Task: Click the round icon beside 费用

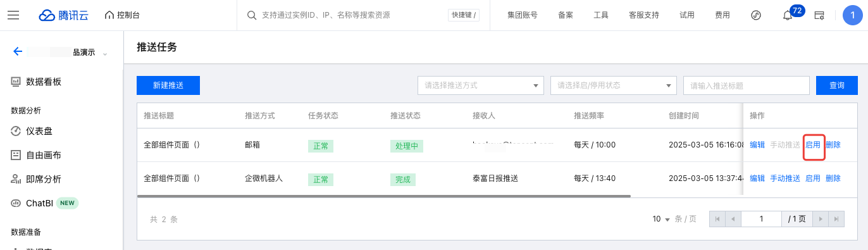Action: (755, 15)
